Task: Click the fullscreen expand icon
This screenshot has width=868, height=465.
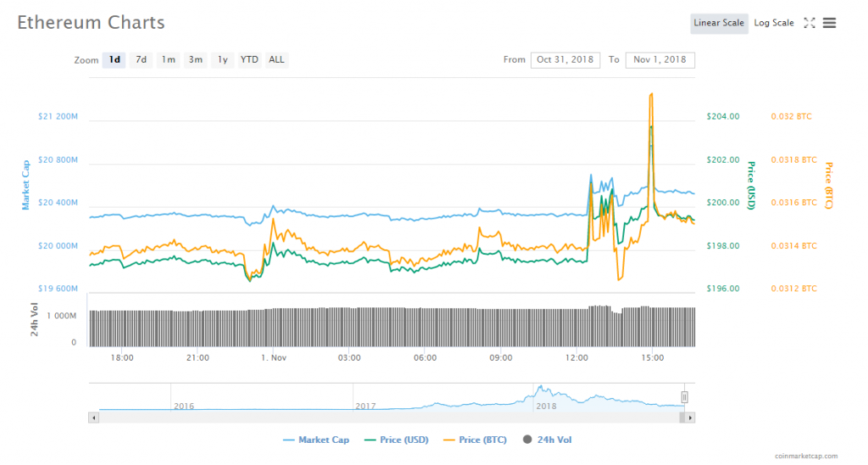Action: [x=809, y=23]
